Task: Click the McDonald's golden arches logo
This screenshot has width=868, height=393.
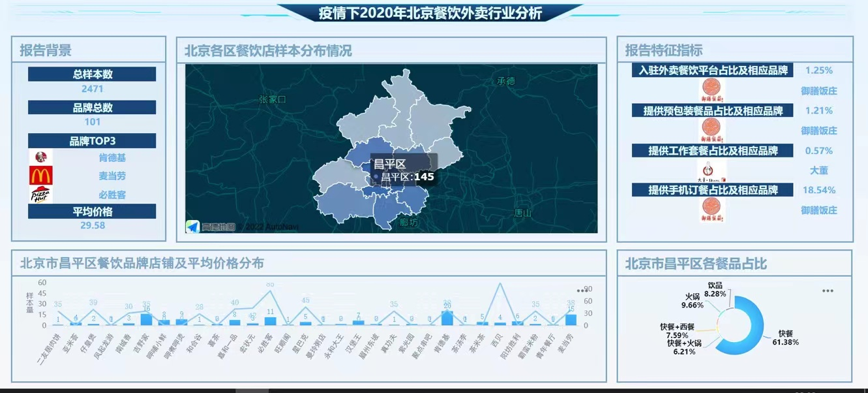Action: (40, 176)
